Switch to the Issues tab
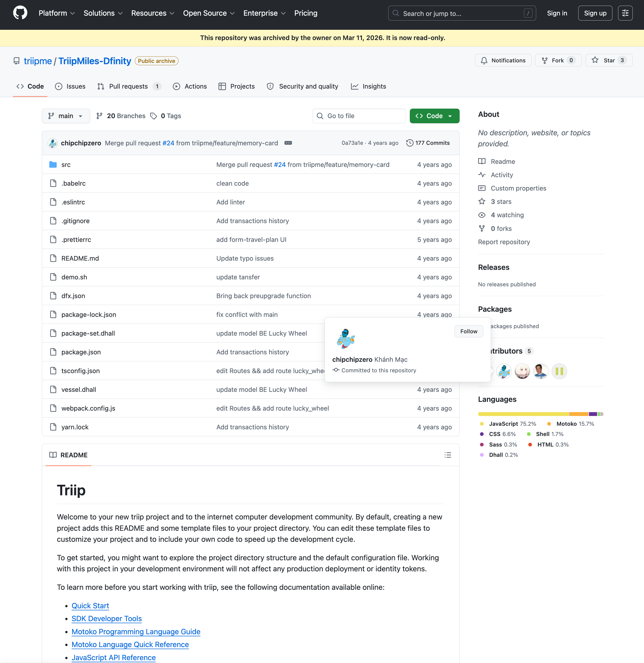644x663 pixels. pos(70,86)
